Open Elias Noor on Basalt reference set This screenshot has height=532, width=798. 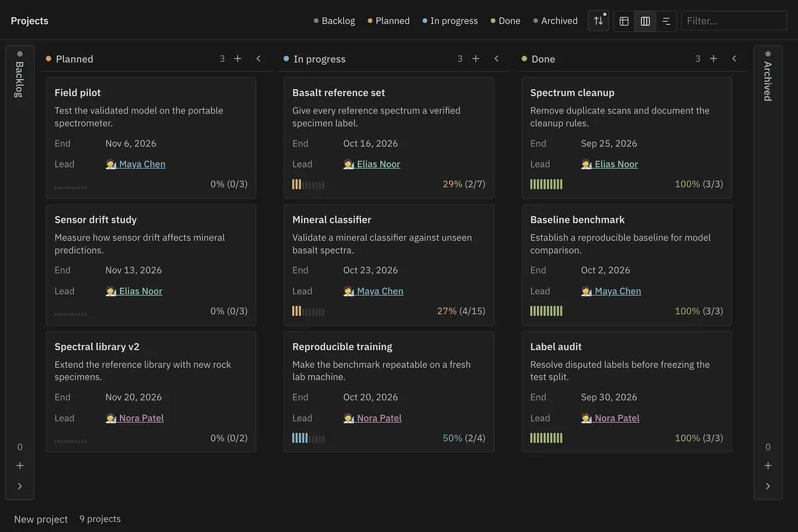pos(372,164)
